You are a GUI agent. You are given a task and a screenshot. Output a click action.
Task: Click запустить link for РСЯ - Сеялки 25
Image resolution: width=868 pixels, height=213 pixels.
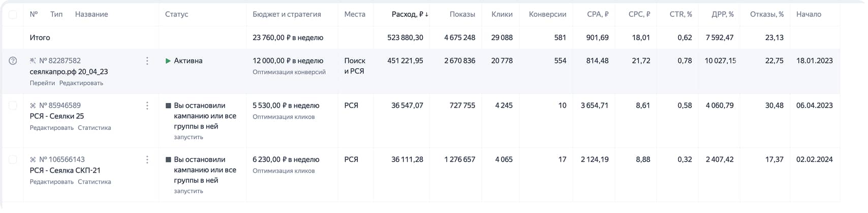point(188,137)
